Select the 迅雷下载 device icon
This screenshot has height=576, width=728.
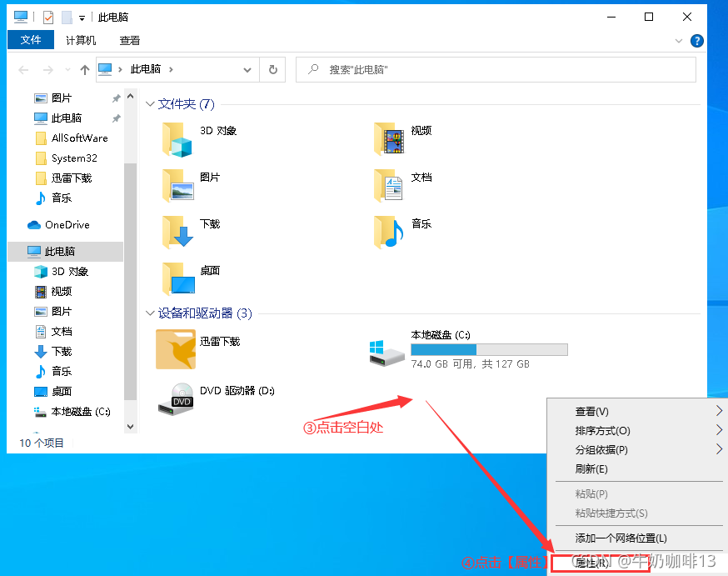coord(176,349)
